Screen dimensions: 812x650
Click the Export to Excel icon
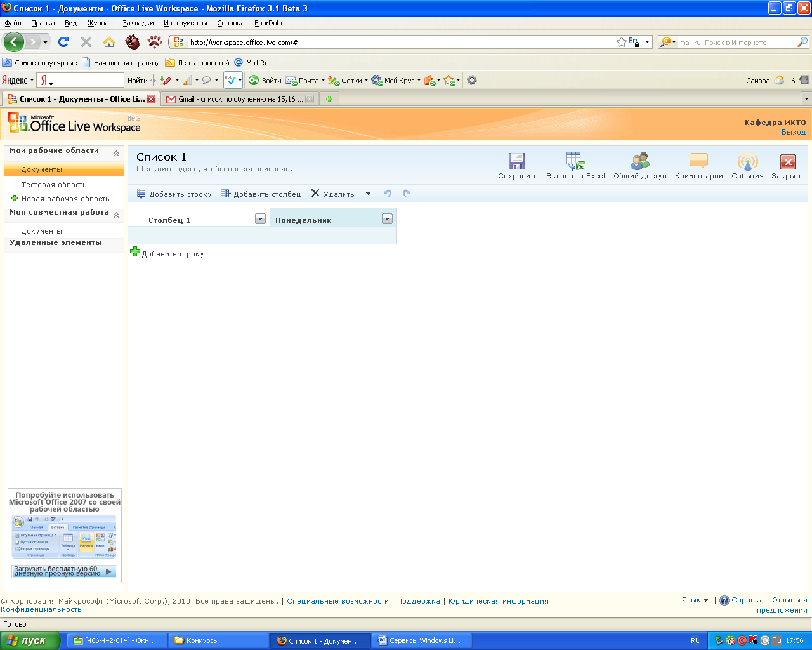click(x=575, y=161)
